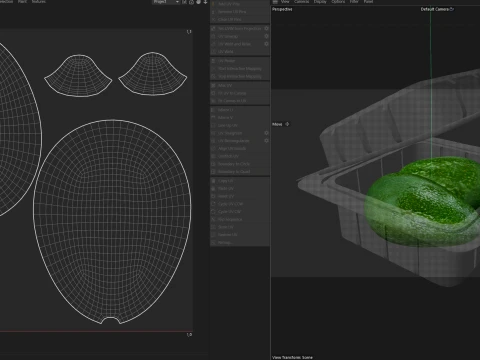Click the Align UV Islands icon
Viewport: 480px width, 360px height.
point(214,148)
